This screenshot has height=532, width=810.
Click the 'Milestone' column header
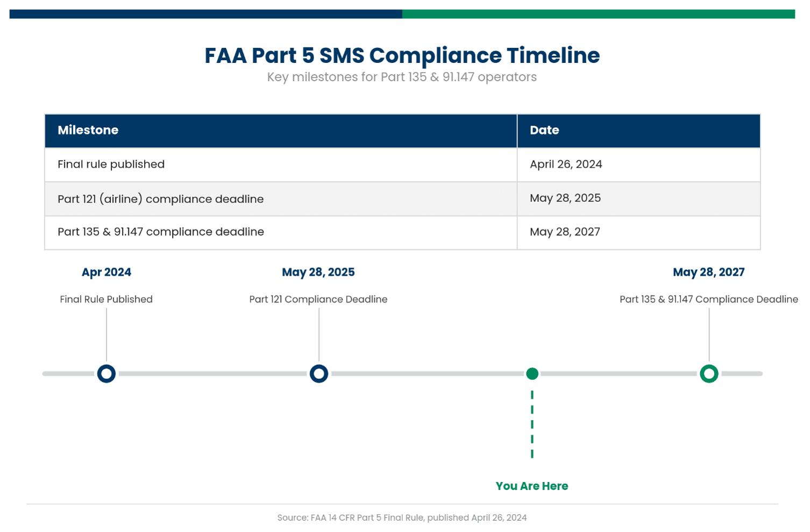point(281,131)
